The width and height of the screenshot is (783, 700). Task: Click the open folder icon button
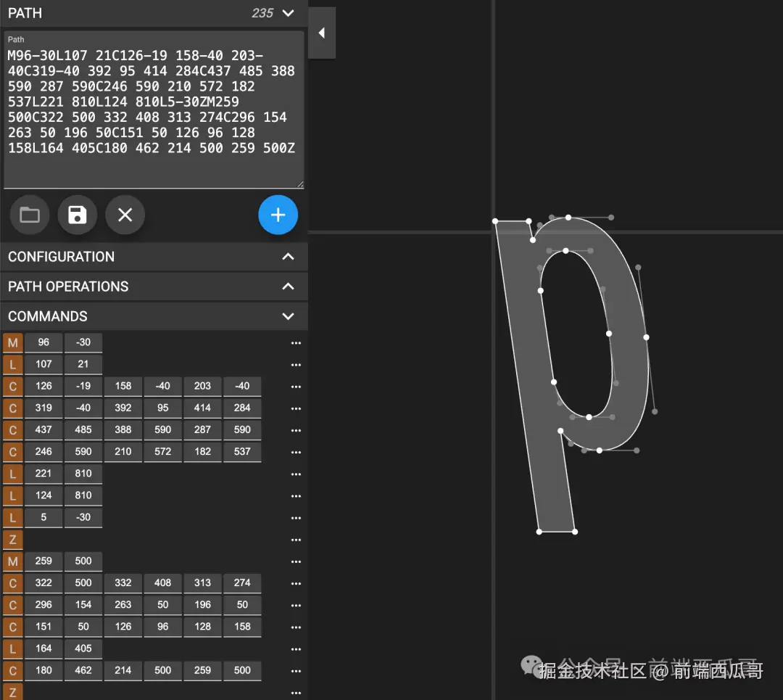click(x=30, y=215)
